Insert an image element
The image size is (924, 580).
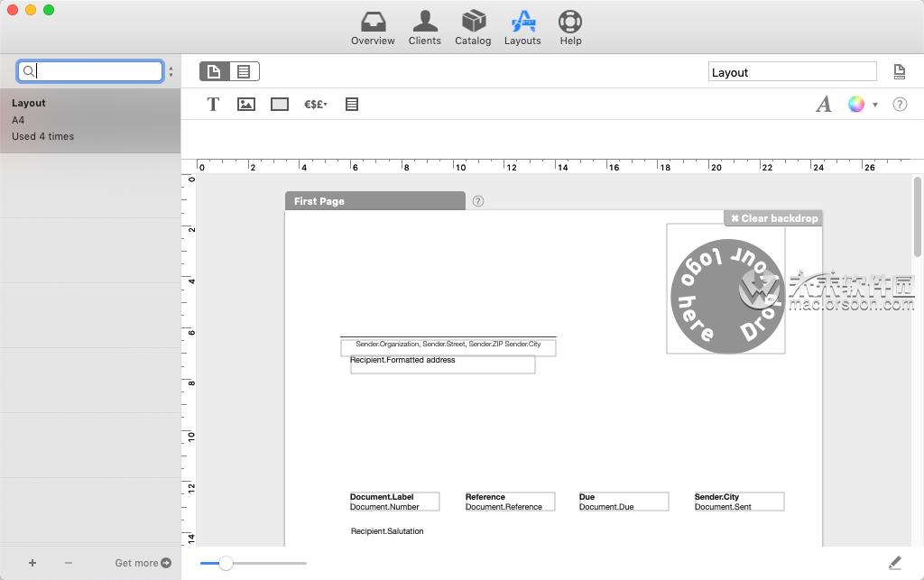click(x=245, y=105)
